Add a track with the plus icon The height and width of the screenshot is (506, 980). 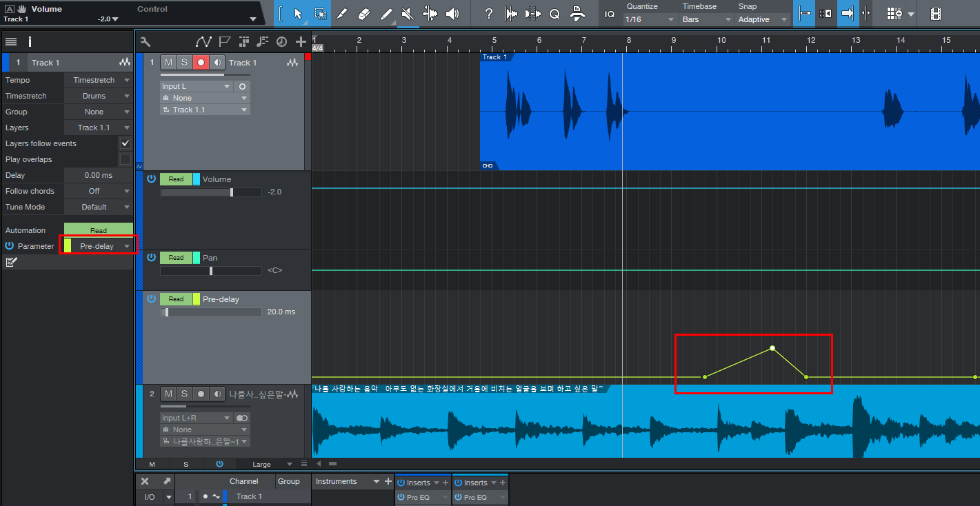pos(301,41)
